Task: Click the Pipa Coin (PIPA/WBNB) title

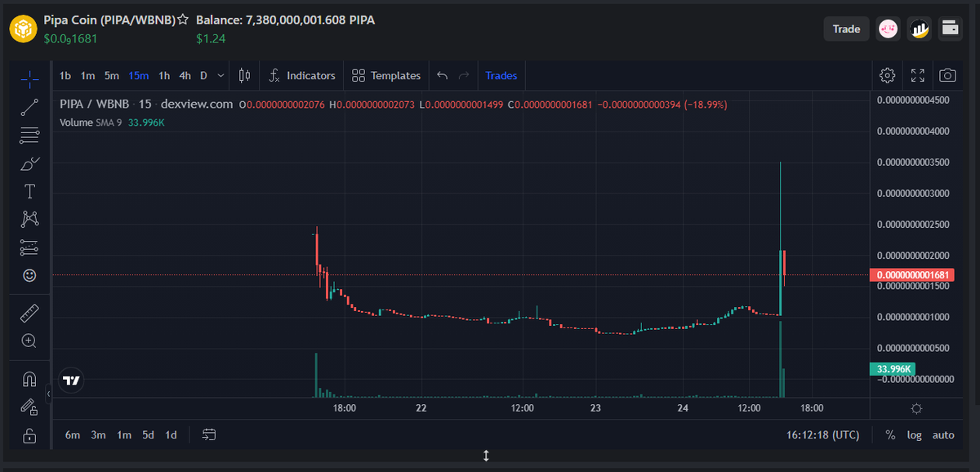Action: point(109,19)
